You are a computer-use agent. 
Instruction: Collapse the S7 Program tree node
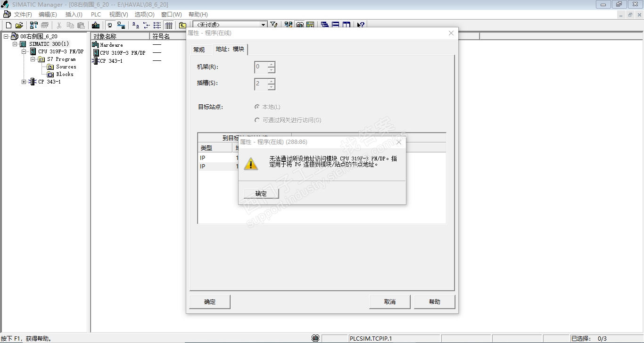(x=33, y=59)
